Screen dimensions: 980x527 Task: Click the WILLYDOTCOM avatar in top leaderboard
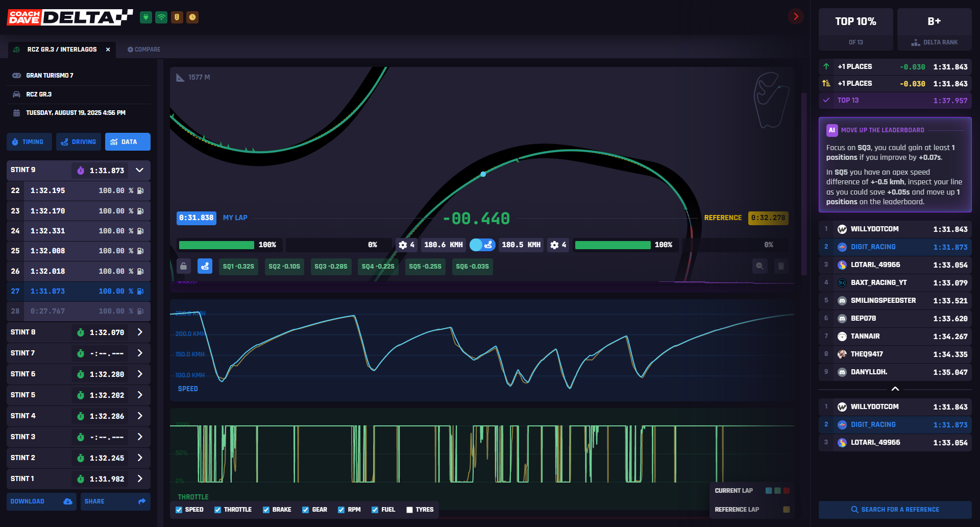[x=842, y=229]
